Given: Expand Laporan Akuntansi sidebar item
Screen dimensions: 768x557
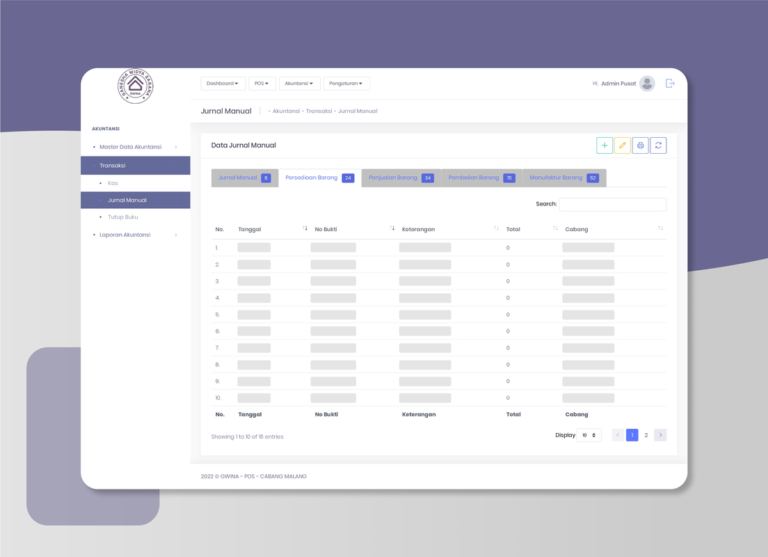Looking at the screenshot, I should click(135, 235).
